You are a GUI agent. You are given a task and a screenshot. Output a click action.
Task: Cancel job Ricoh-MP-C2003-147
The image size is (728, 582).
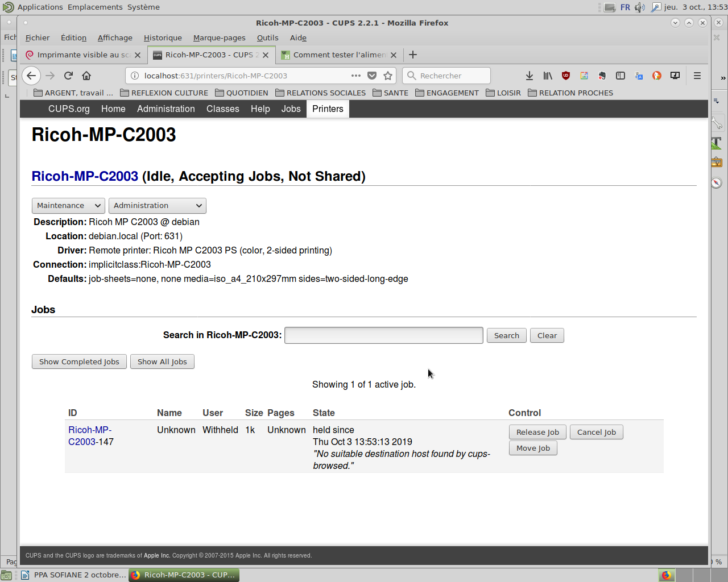(597, 432)
